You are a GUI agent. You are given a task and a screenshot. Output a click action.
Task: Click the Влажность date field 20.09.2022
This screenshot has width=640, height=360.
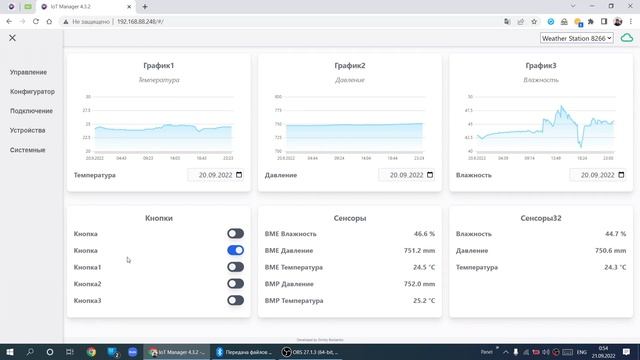point(598,175)
